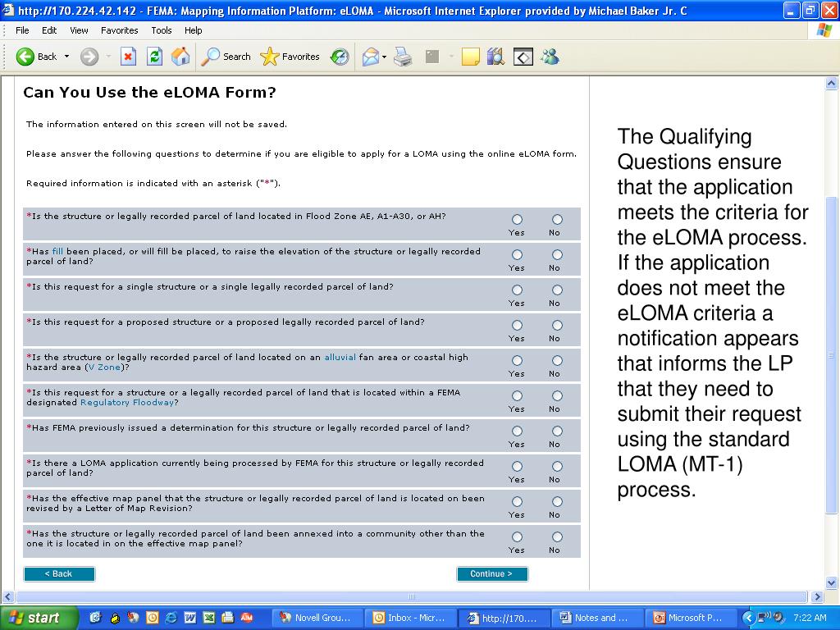Click the horizontal scrollbar left arrow
This screenshot has height=630, width=840.
[x=7, y=596]
